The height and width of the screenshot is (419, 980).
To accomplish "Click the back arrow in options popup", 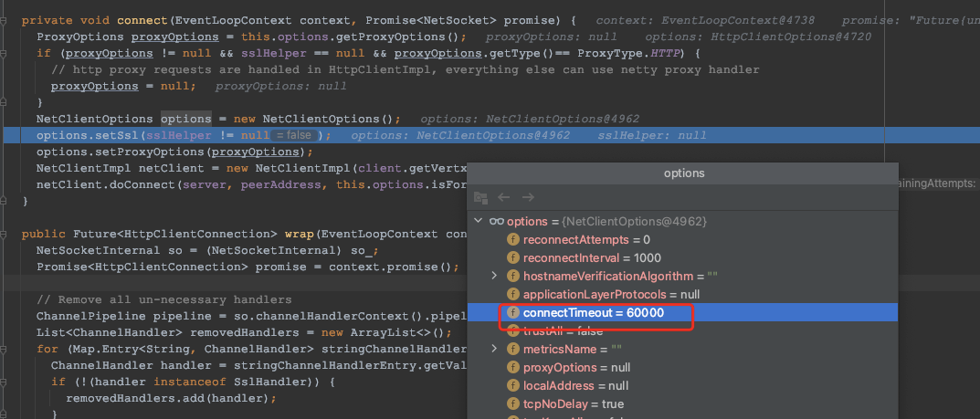I will click(x=504, y=197).
